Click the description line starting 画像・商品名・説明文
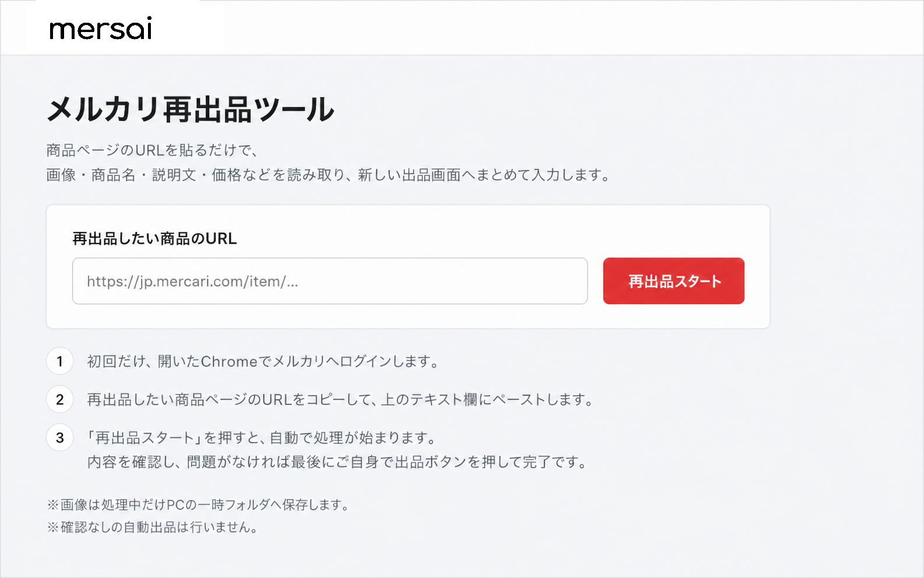The height and width of the screenshot is (578, 924). [x=329, y=175]
